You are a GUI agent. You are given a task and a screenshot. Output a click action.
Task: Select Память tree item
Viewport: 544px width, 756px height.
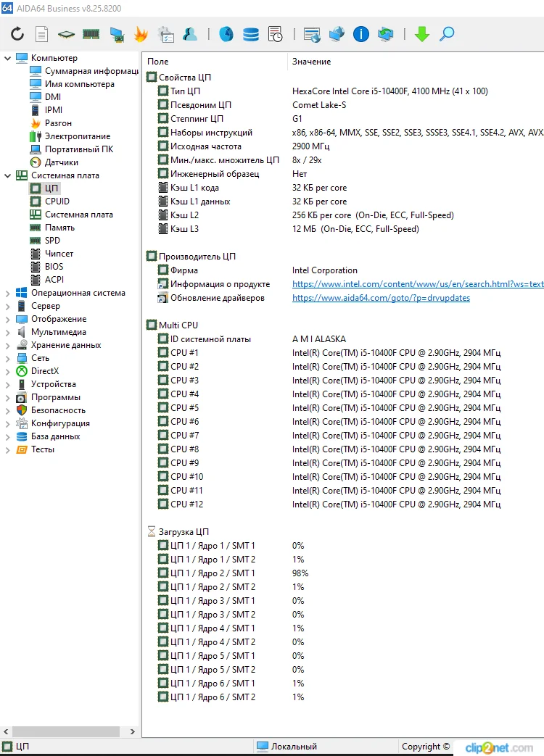[x=52, y=227]
